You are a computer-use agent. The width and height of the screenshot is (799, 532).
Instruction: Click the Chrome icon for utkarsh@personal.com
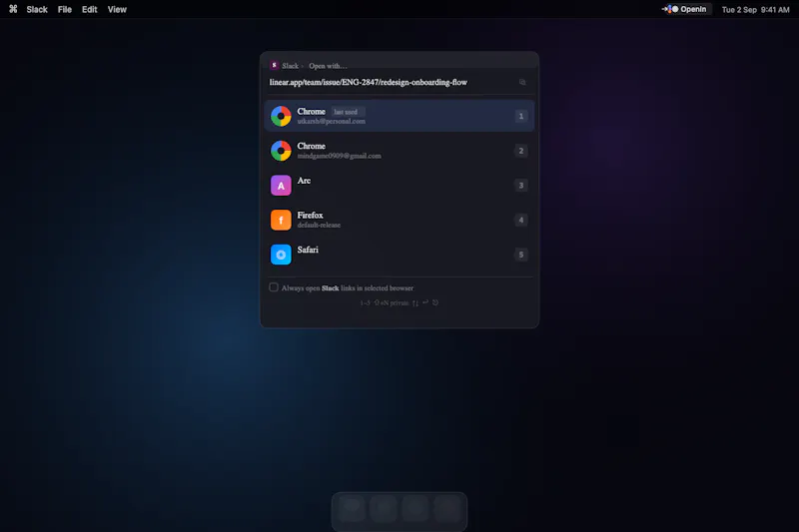point(281,116)
